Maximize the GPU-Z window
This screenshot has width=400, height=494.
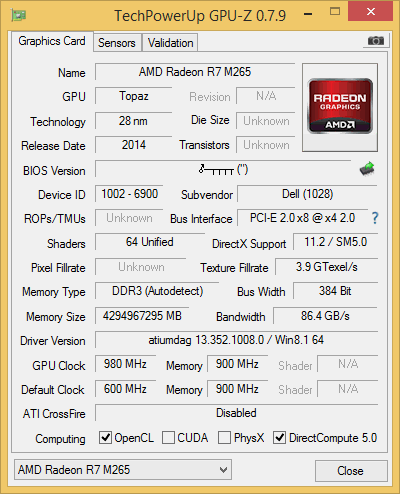335,12
